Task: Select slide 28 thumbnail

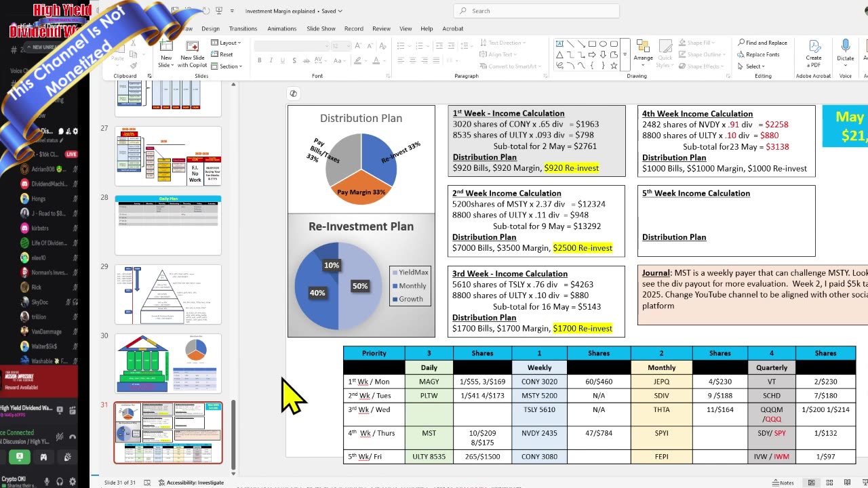Action: [x=168, y=225]
